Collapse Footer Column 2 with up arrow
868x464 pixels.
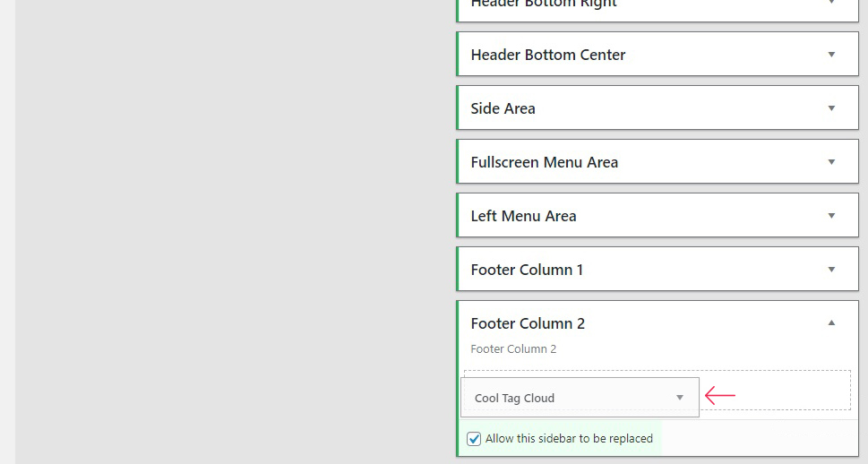point(831,322)
